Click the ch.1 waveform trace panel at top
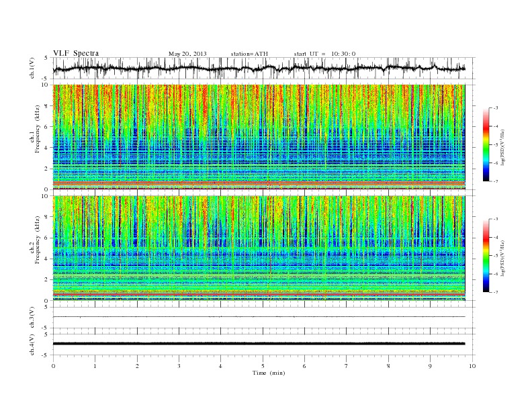 (264, 68)
